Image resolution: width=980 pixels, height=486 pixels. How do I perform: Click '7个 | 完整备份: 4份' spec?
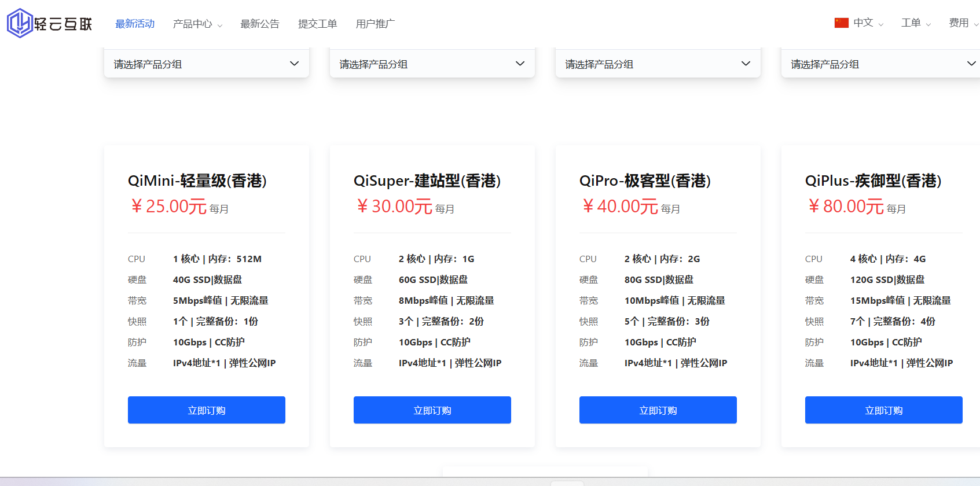click(x=893, y=321)
